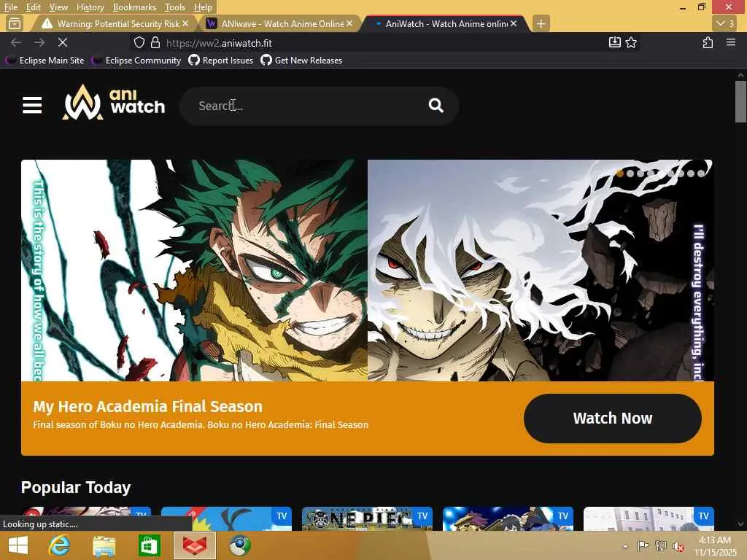
Task: Click the Action Center flag icon
Action: click(x=643, y=546)
